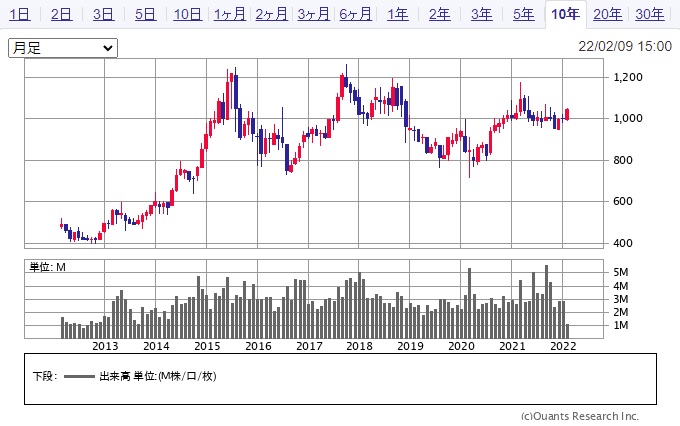Select the 3ヶ月 period tab
The width and height of the screenshot is (680, 426).
click(x=314, y=14)
